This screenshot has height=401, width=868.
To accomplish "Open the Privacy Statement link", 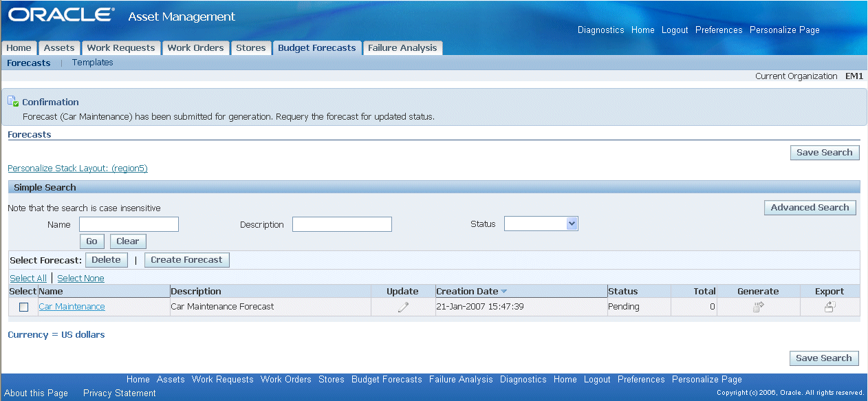I will (x=120, y=393).
